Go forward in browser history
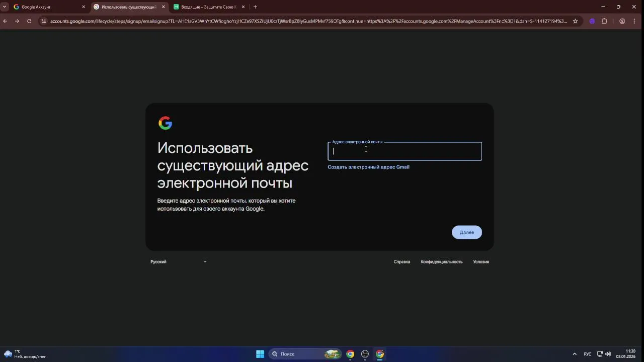 pyautogui.click(x=17, y=21)
